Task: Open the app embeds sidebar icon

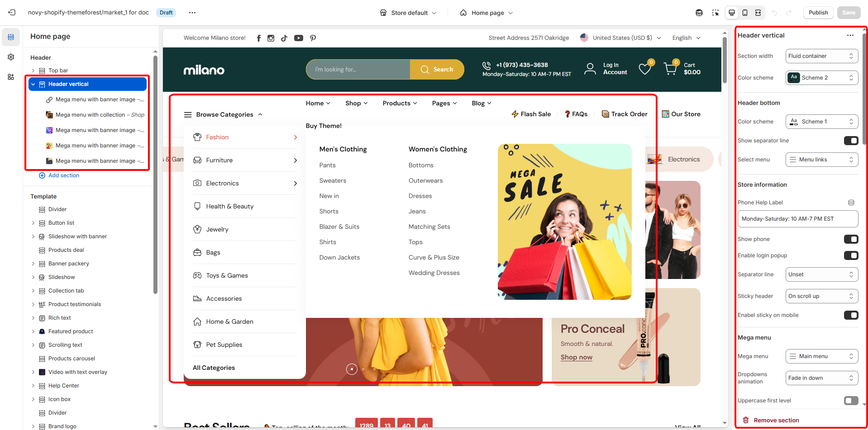Action: [x=11, y=77]
